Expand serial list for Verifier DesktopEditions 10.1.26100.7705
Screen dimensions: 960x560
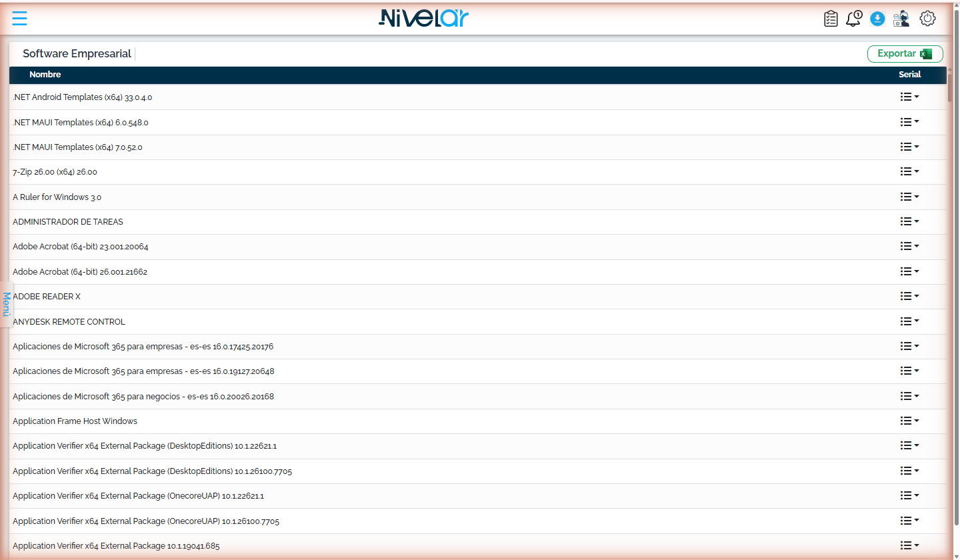(909, 471)
